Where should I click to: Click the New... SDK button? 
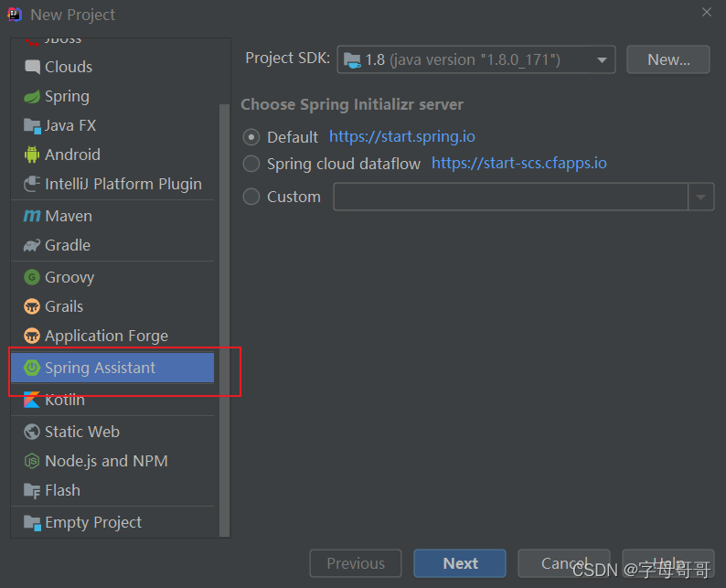(667, 60)
